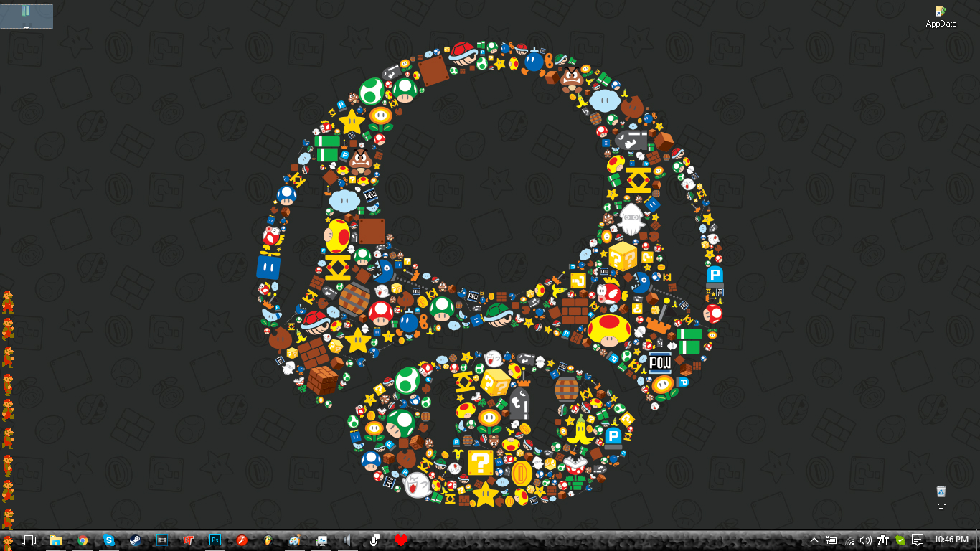
Task: Open Task View on the taskbar
Action: 29,540
